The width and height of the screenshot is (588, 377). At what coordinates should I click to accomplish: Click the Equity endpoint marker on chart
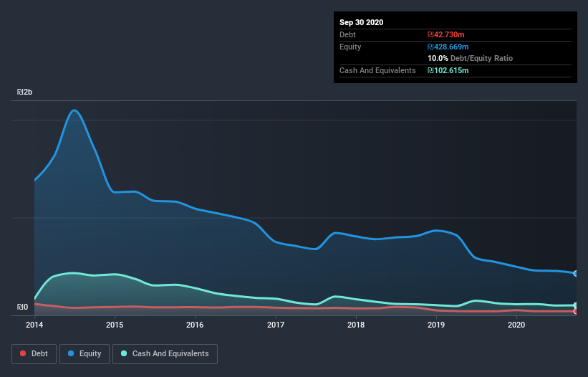[576, 274]
